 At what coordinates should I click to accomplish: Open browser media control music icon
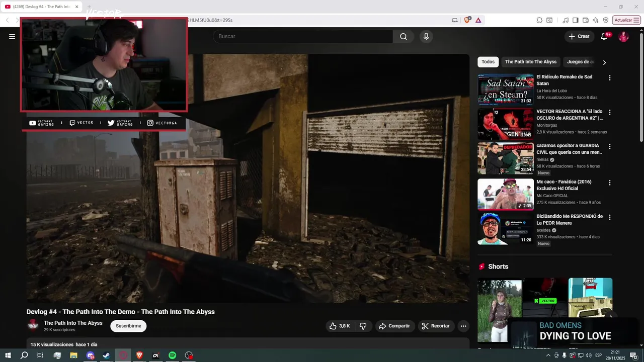point(566,20)
